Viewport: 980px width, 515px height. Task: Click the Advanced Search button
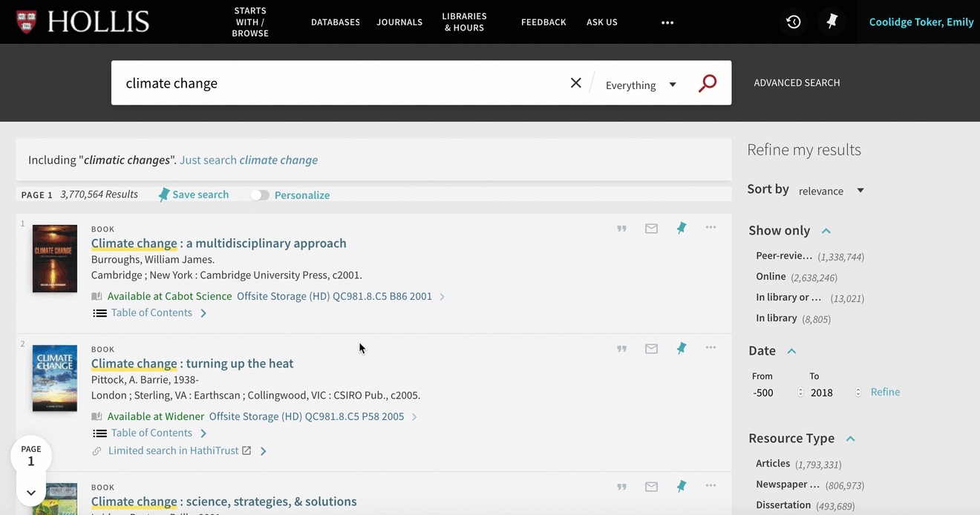pos(797,83)
